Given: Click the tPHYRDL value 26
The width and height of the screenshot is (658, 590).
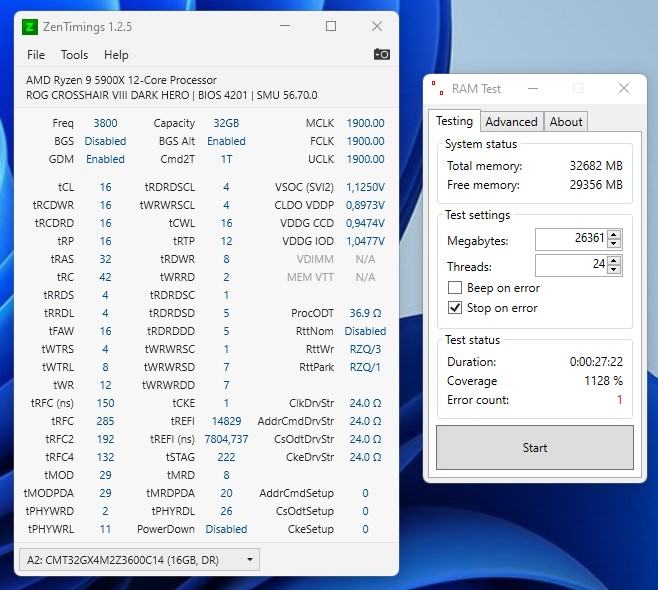Looking at the screenshot, I should click(226, 512).
